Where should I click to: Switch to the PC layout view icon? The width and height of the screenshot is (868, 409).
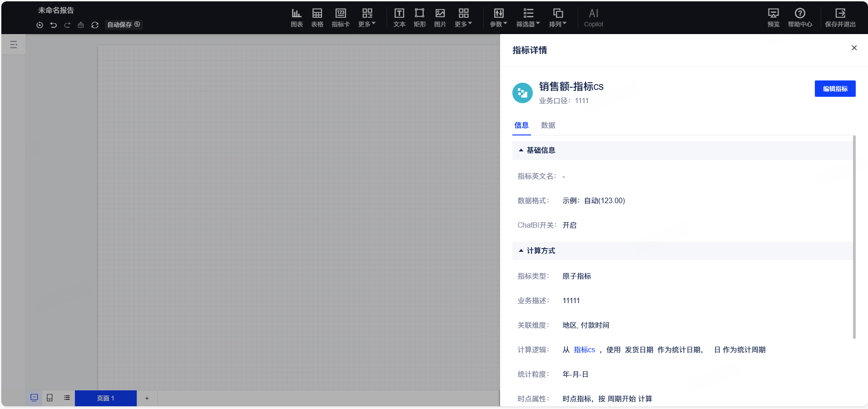34,398
